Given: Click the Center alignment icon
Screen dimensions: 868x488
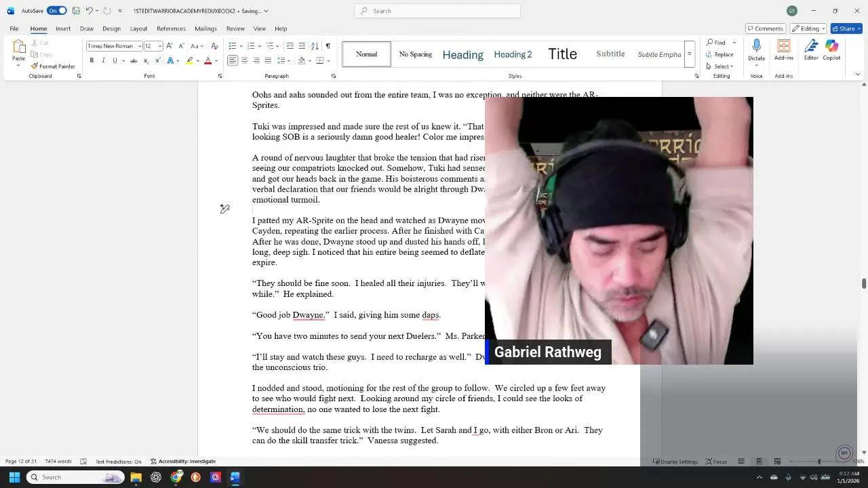Looking at the screenshot, I should point(244,60).
